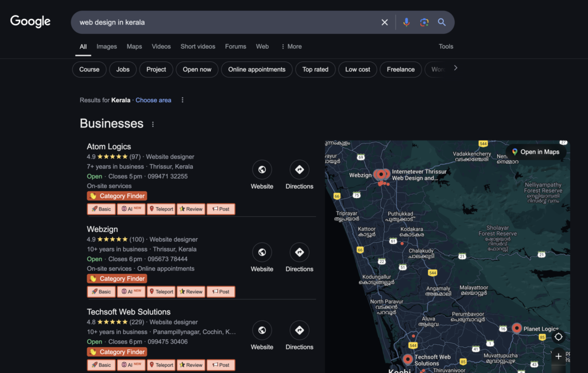Get directions to Webzign
The width and height of the screenshot is (588, 373).
click(299, 252)
